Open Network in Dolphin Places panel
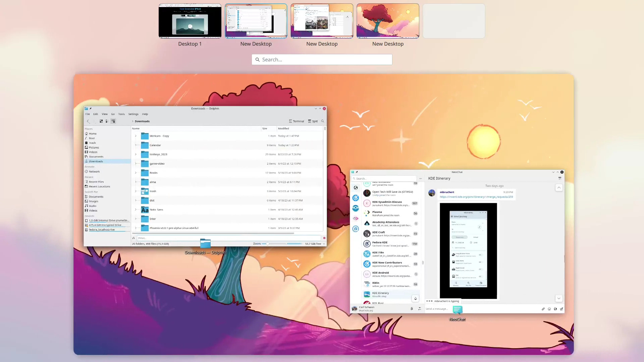Viewport: 644px width, 362px height. 107,172
